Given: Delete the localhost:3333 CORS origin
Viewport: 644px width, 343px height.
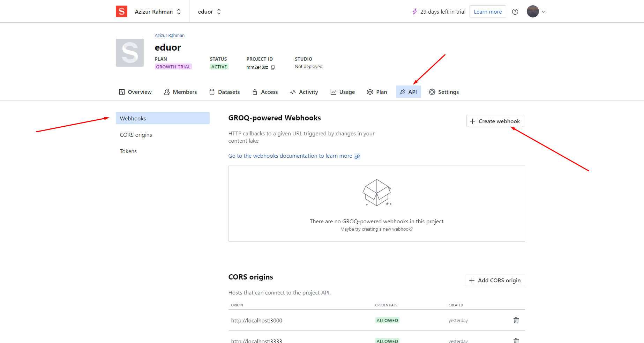Looking at the screenshot, I should (x=516, y=340).
